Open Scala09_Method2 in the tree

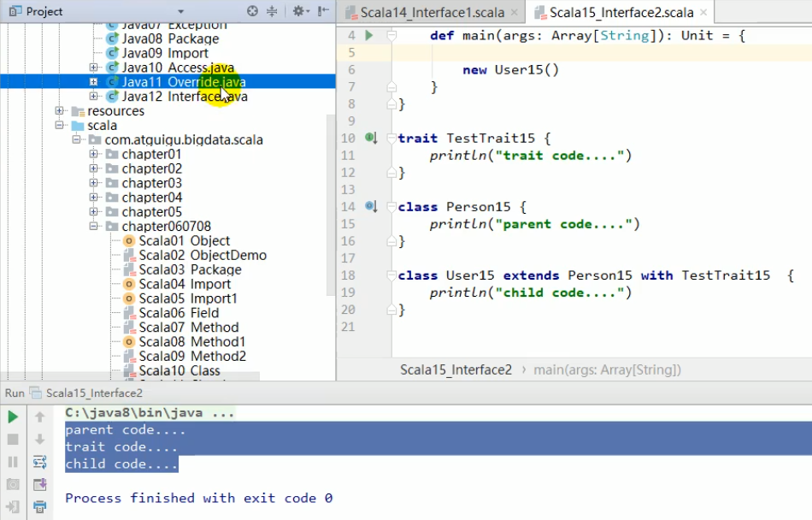click(x=192, y=357)
